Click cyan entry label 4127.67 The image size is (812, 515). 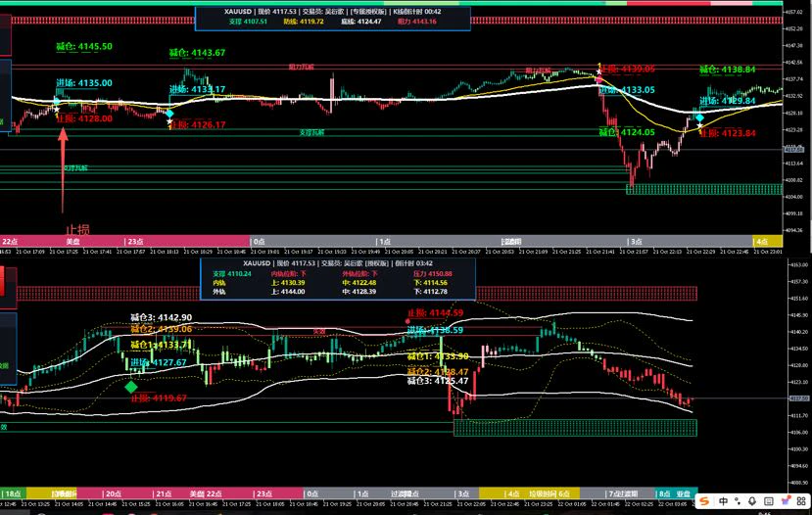click(x=158, y=362)
